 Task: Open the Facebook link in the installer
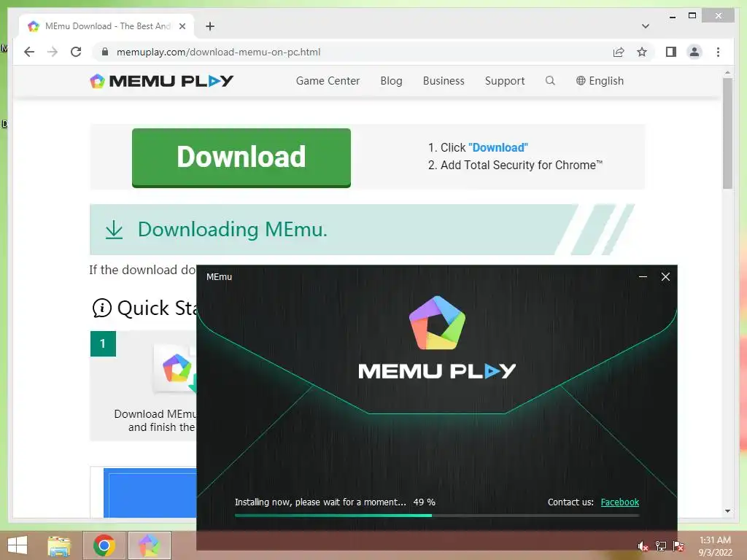click(620, 502)
